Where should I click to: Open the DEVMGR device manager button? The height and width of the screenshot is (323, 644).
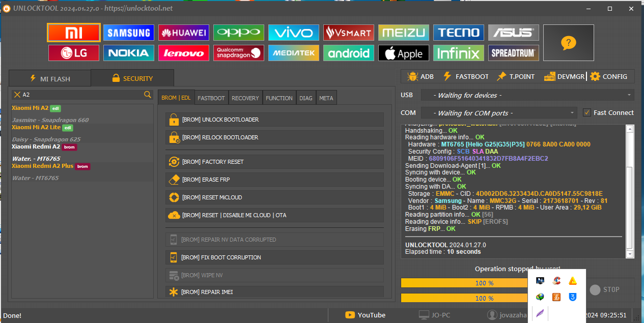[564, 76]
